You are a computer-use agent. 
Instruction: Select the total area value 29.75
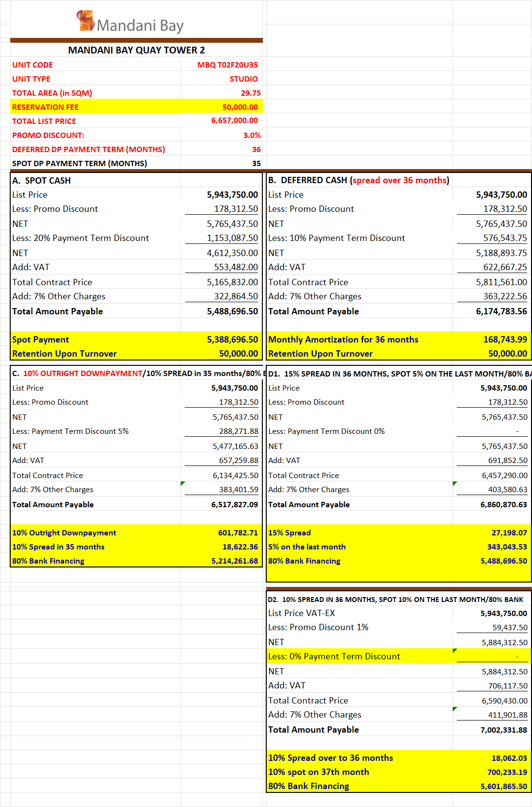point(250,93)
